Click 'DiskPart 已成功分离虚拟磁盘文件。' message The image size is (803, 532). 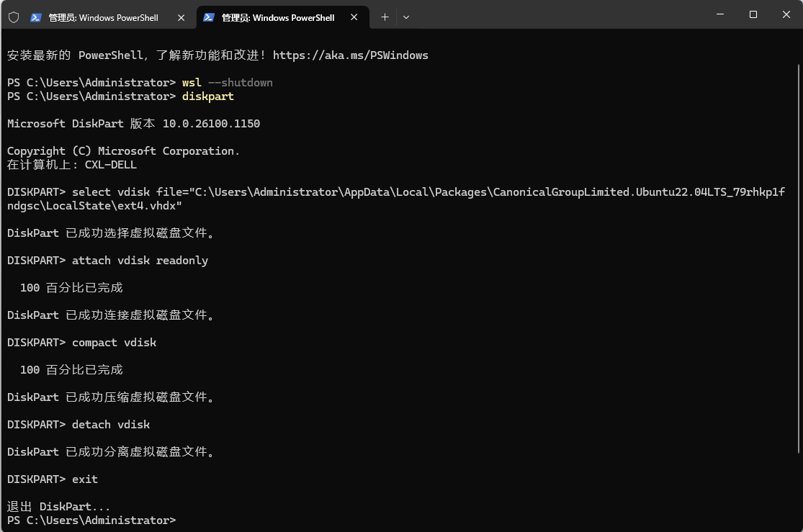[x=111, y=452]
